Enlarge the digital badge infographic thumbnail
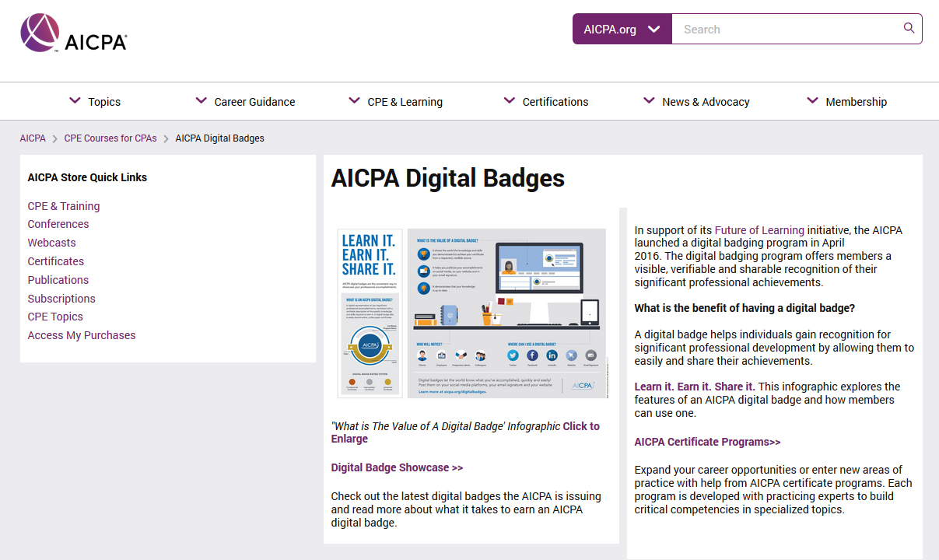The height and width of the screenshot is (560, 939). click(471, 313)
